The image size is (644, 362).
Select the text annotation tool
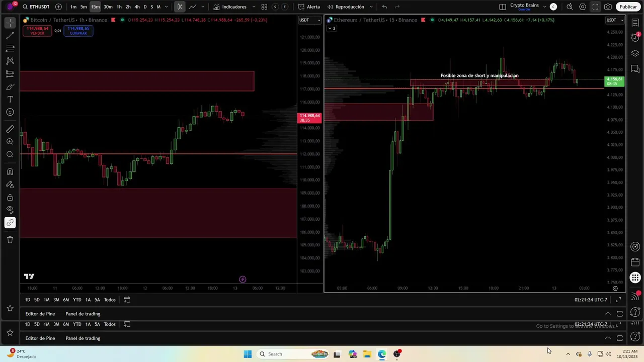pos(10,100)
